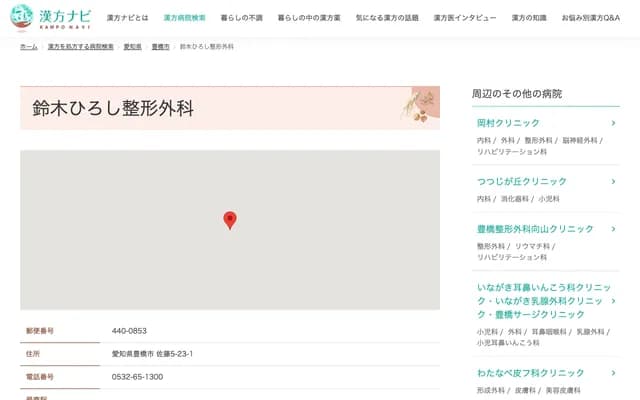Click postal code 440-0853
Image resolution: width=640 pixels, height=400 pixels.
(129, 331)
